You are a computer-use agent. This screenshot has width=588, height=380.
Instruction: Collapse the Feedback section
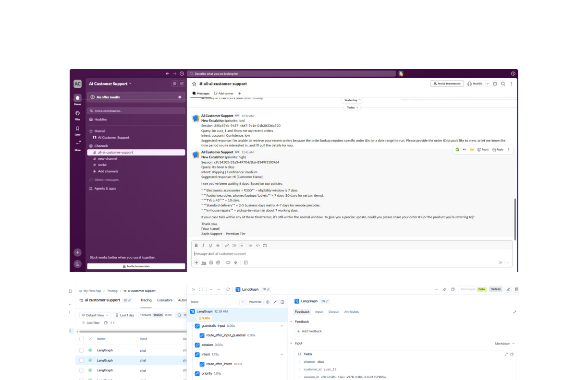coord(291,321)
